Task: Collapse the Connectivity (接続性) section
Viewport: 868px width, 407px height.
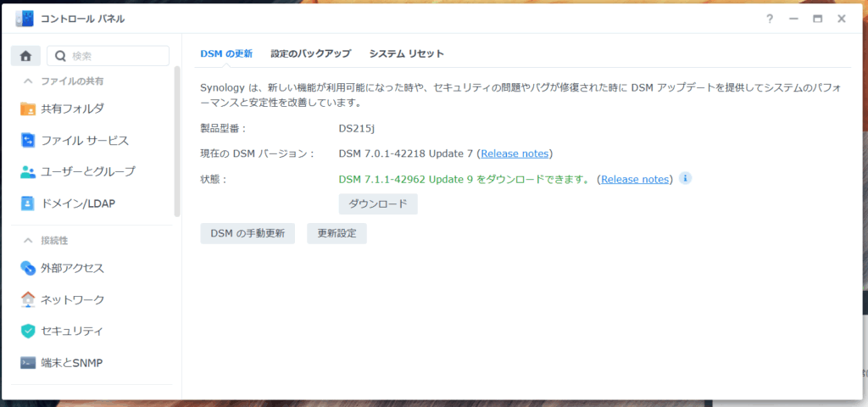Action: [x=28, y=241]
